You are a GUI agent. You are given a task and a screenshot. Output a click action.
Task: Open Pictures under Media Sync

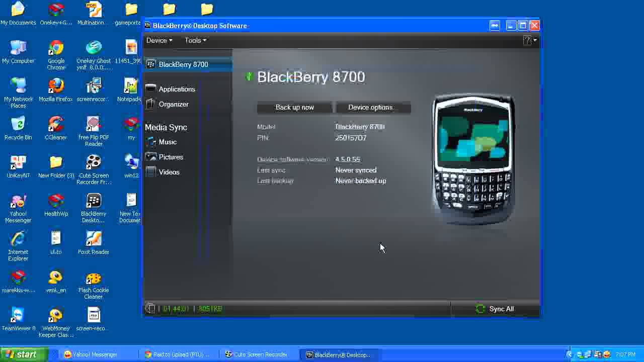click(171, 157)
